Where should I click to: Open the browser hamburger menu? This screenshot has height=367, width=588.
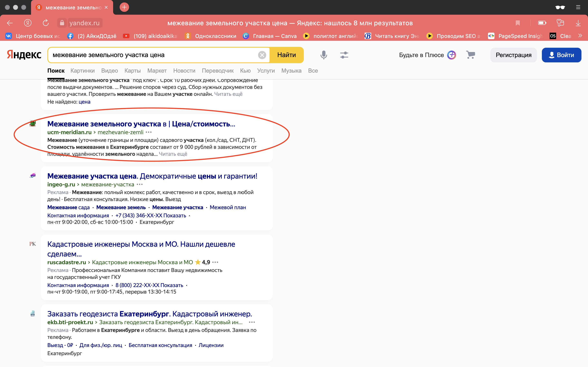click(x=578, y=7)
